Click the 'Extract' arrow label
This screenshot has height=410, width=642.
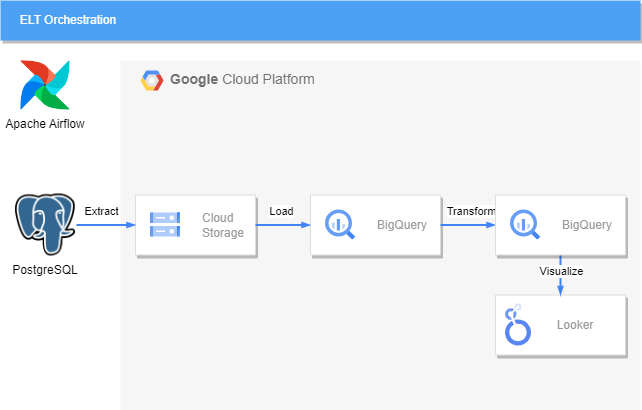102,211
